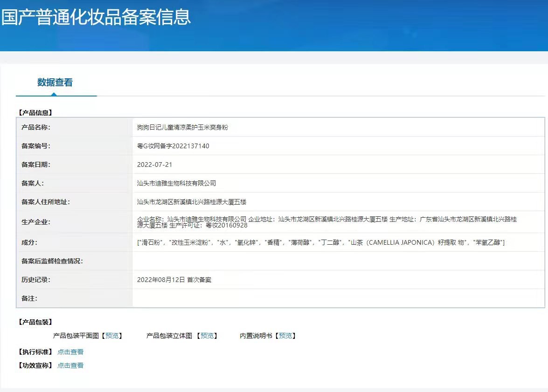
Task: Click the 产品包装立体图 label text
Action: coord(169,336)
